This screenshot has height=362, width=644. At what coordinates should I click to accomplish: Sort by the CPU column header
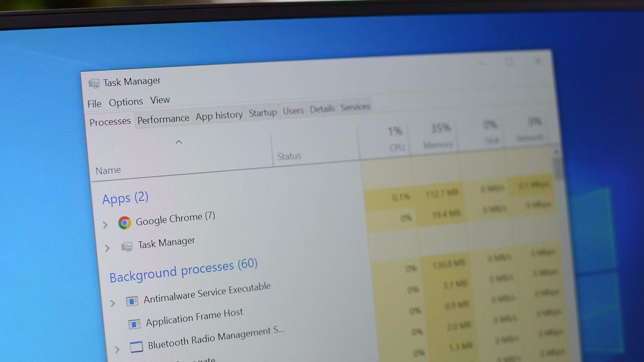[x=396, y=148]
